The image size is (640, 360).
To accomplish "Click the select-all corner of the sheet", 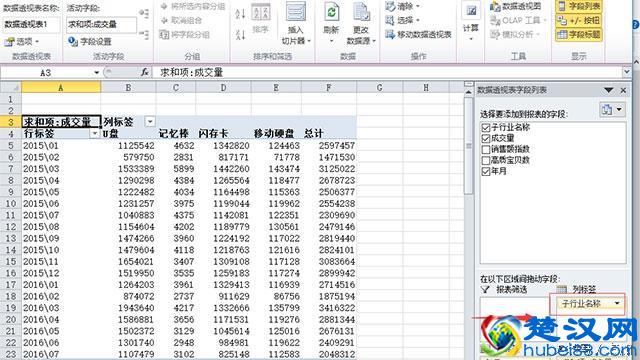I will (11, 87).
